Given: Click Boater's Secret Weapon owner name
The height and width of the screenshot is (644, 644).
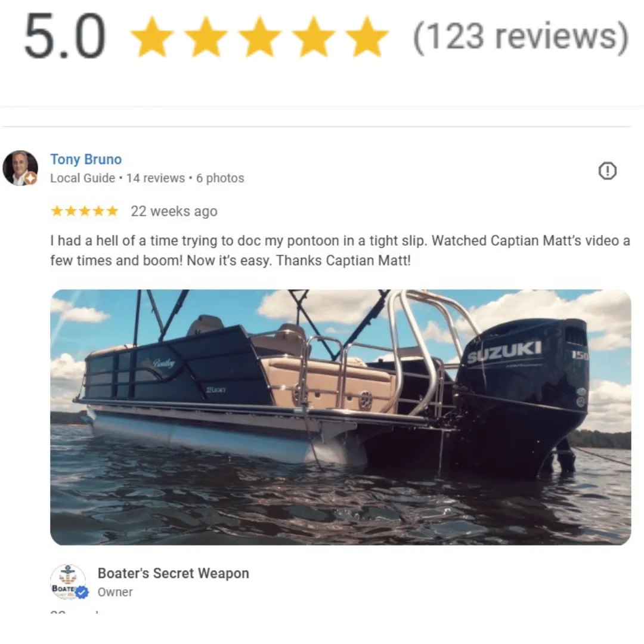Looking at the screenshot, I should (174, 573).
